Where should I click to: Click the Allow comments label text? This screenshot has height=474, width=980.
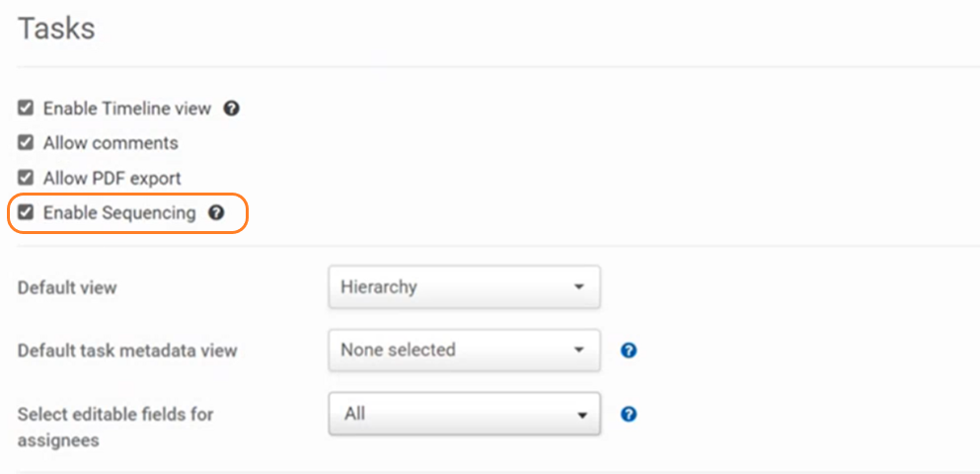coord(111,143)
